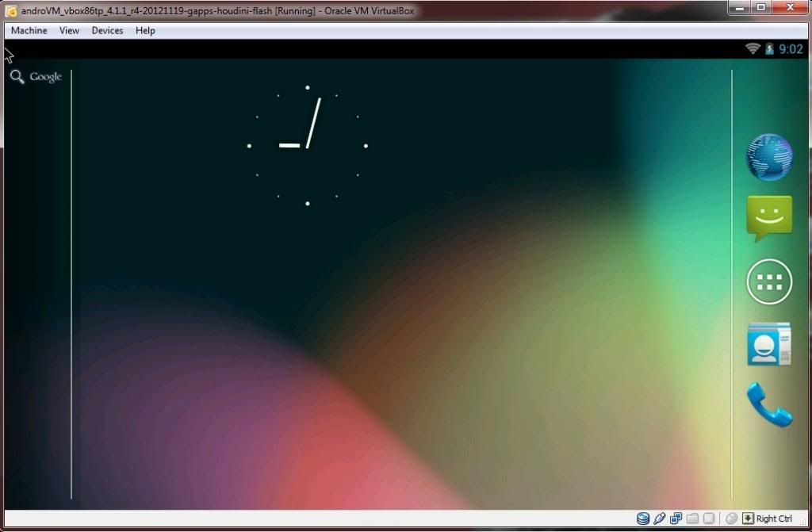Click the Google search label
812x532 pixels.
pyautogui.click(x=45, y=77)
